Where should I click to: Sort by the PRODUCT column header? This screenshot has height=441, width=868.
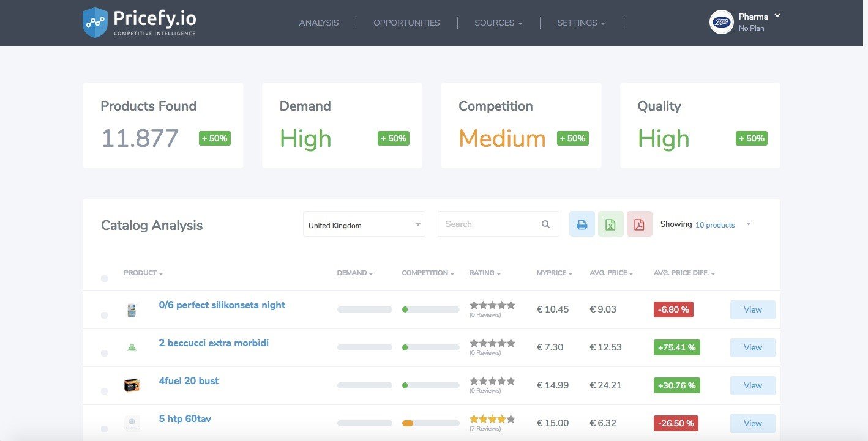tap(143, 273)
